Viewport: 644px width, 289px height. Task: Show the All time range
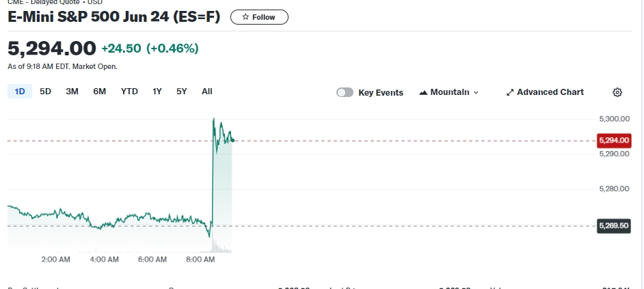(207, 91)
